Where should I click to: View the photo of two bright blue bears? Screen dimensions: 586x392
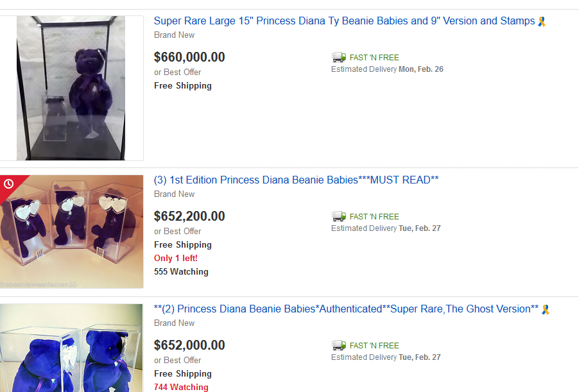point(71,348)
